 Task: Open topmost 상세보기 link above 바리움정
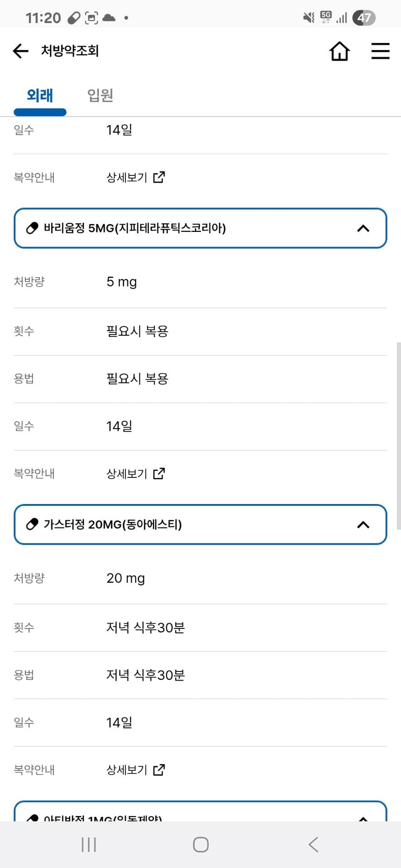127,177
